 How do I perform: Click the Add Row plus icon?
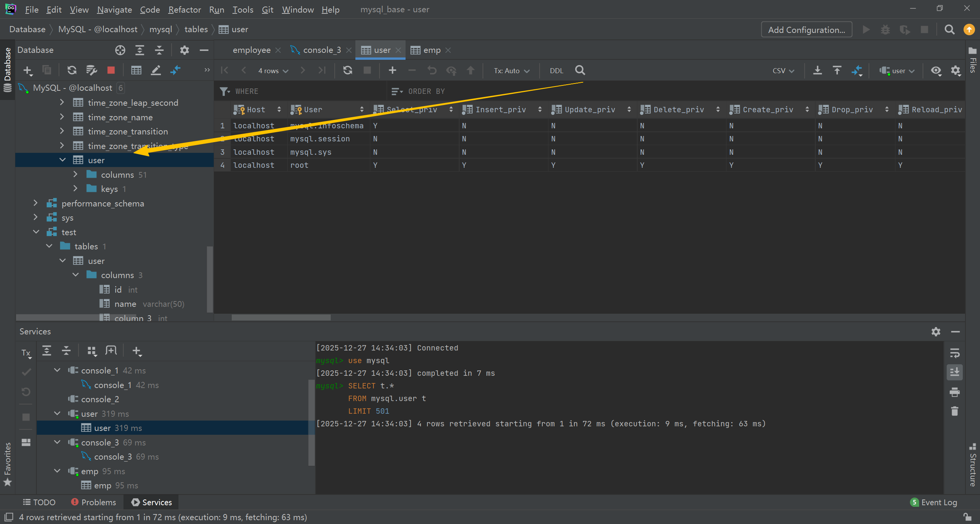point(392,70)
